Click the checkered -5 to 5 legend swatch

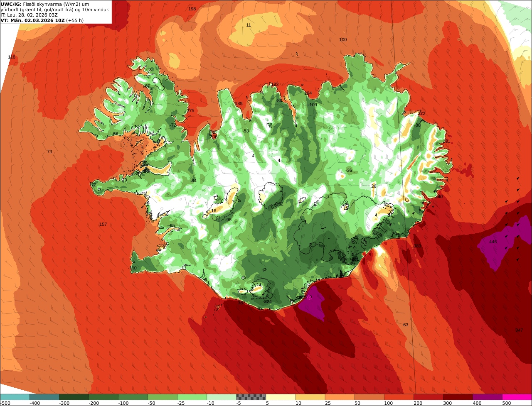251,397
